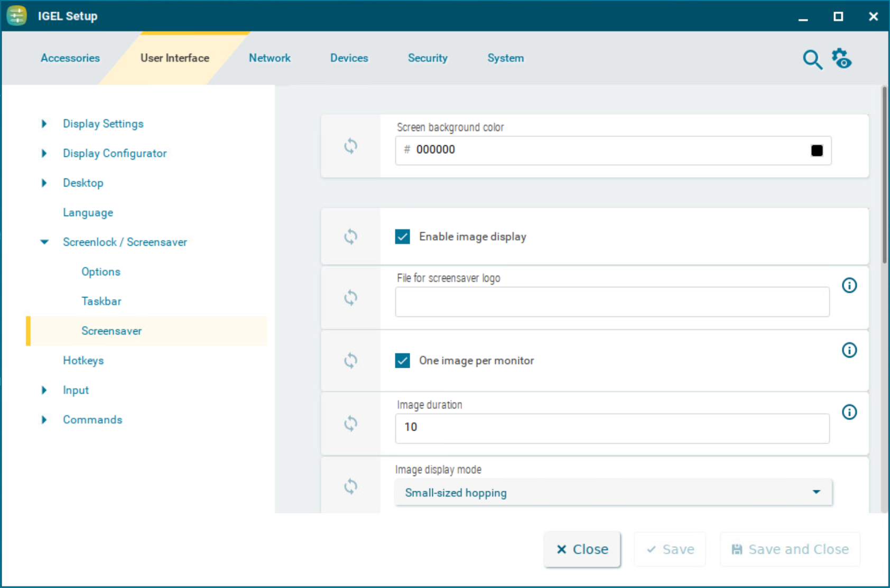Click reset icon beside Image duration
890x588 pixels.
350,424
